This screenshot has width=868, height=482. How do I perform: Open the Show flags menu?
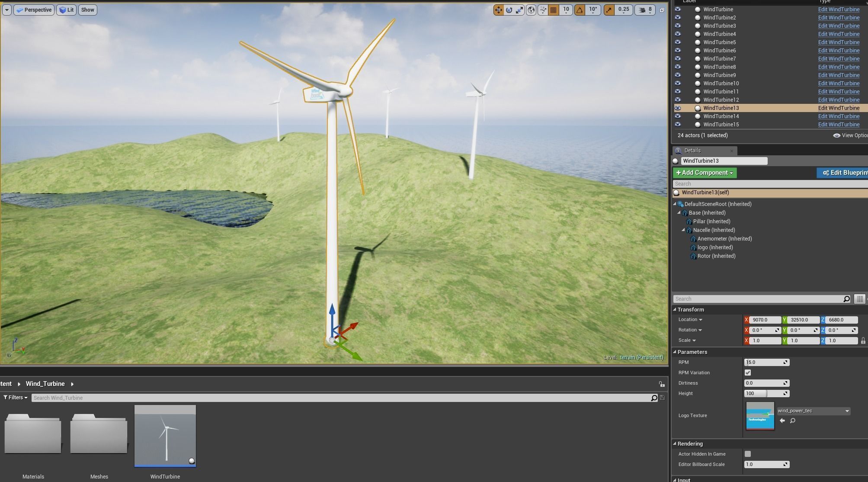87,10
